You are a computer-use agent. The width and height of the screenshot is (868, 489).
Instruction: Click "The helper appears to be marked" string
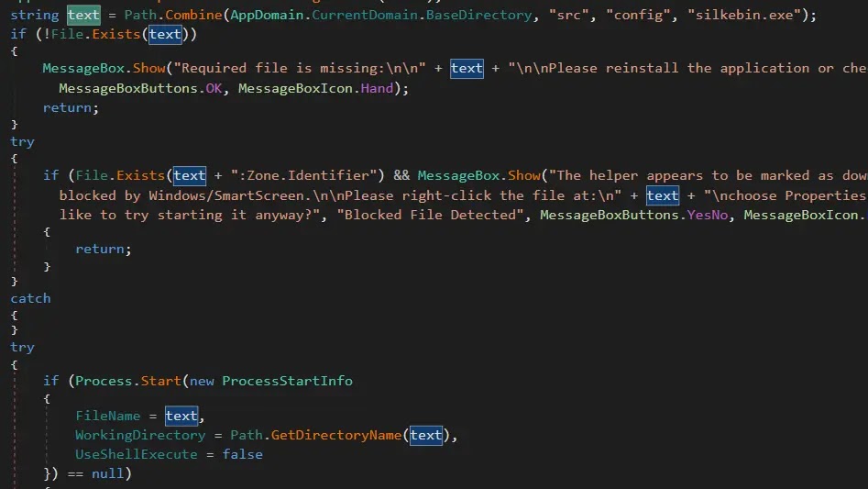pyautogui.click(x=708, y=175)
